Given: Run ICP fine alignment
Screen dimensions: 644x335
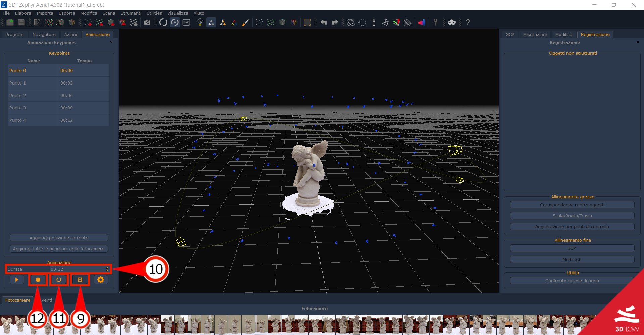Looking at the screenshot, I should 572,248.
